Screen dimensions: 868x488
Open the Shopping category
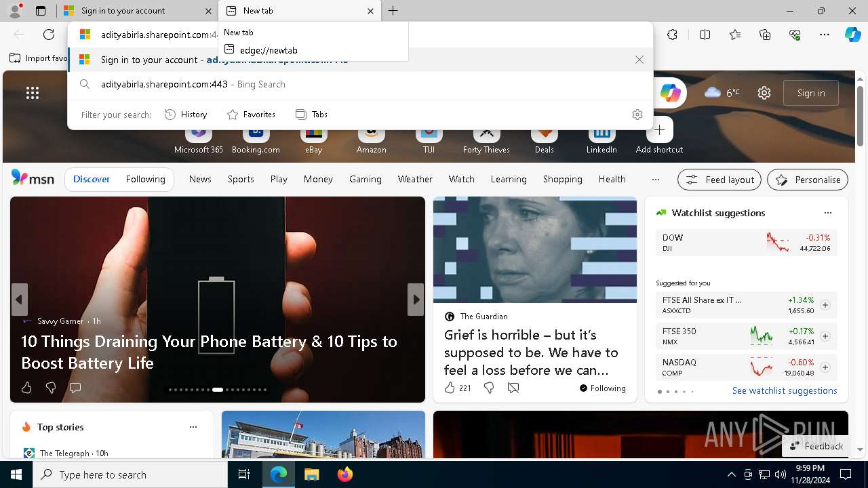[563, 180]
